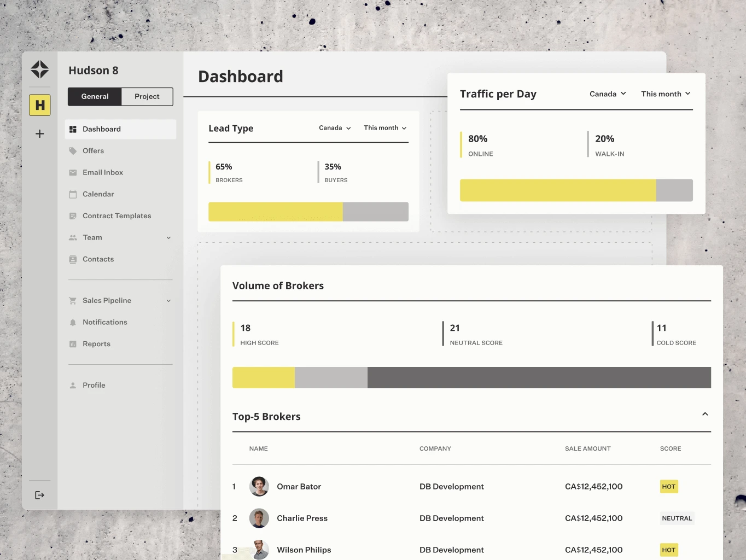View Reports via the sidebar icon
Image resolution: width=746 pixels, height=560 pixels.
coord(73,343)
